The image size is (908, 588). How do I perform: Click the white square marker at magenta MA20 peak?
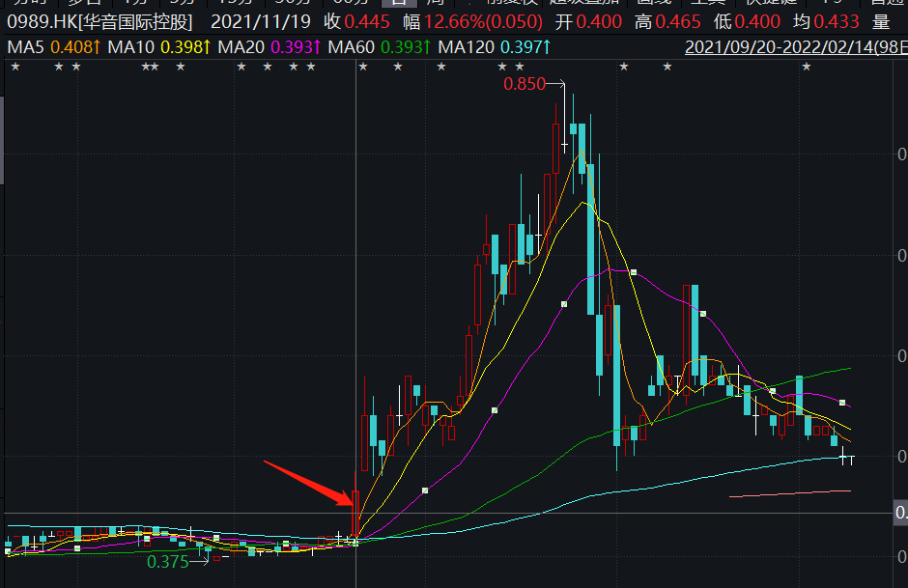tap(634, 272)
